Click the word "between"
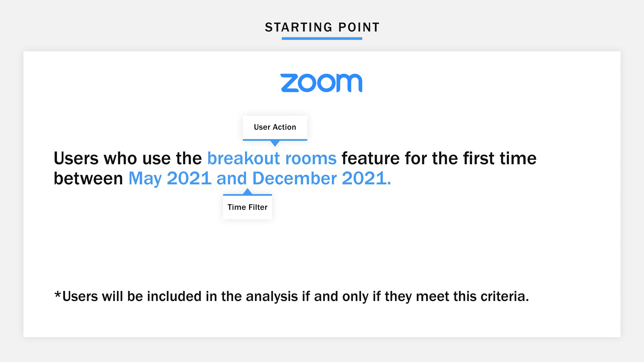Viewport: 644px width, 362px height. (x=88, y=178)
